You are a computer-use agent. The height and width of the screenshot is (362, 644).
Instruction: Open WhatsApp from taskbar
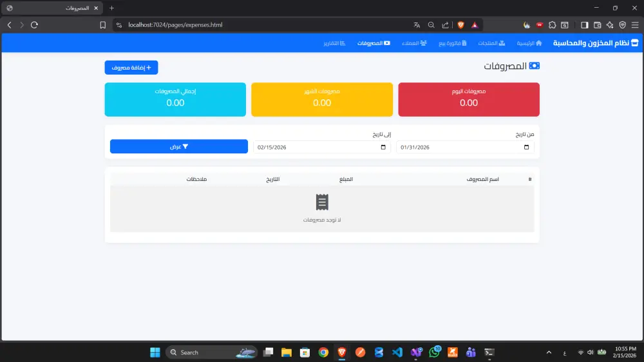click(434, 352)
